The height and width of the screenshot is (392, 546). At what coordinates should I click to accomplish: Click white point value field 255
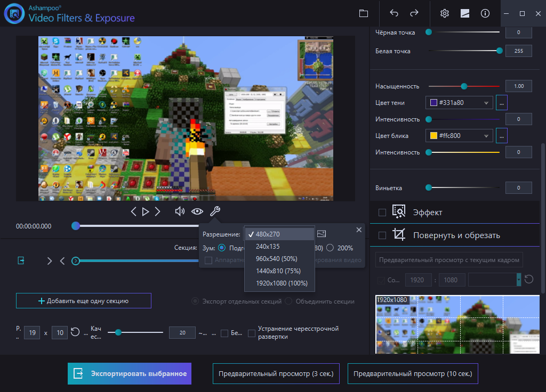pos(518,51)
